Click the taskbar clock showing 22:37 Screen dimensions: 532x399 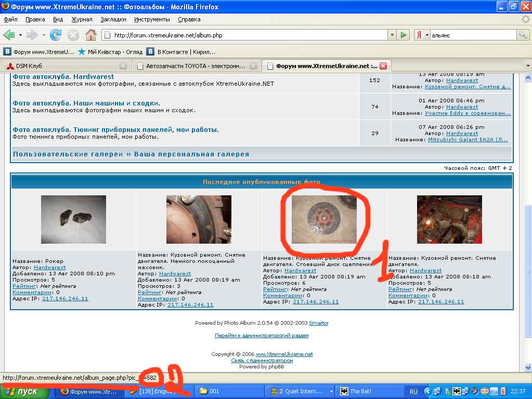pos(518,392)
